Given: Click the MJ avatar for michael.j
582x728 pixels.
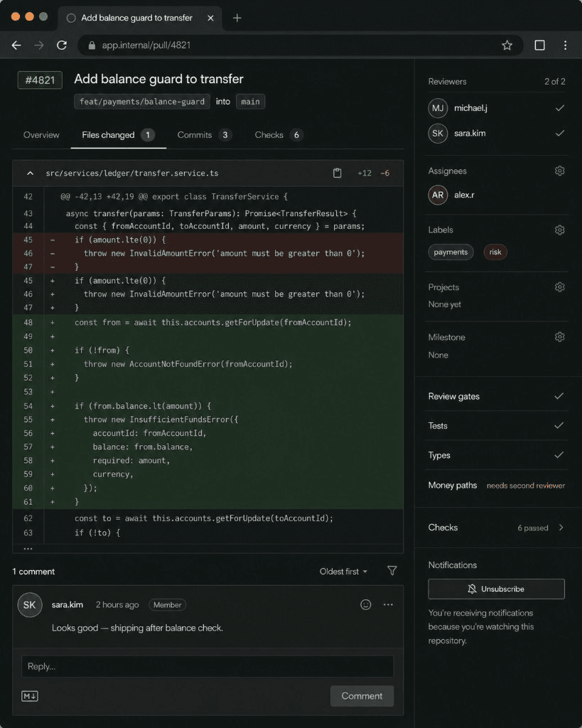Looking at the screenshot, I should pos(438,108).
